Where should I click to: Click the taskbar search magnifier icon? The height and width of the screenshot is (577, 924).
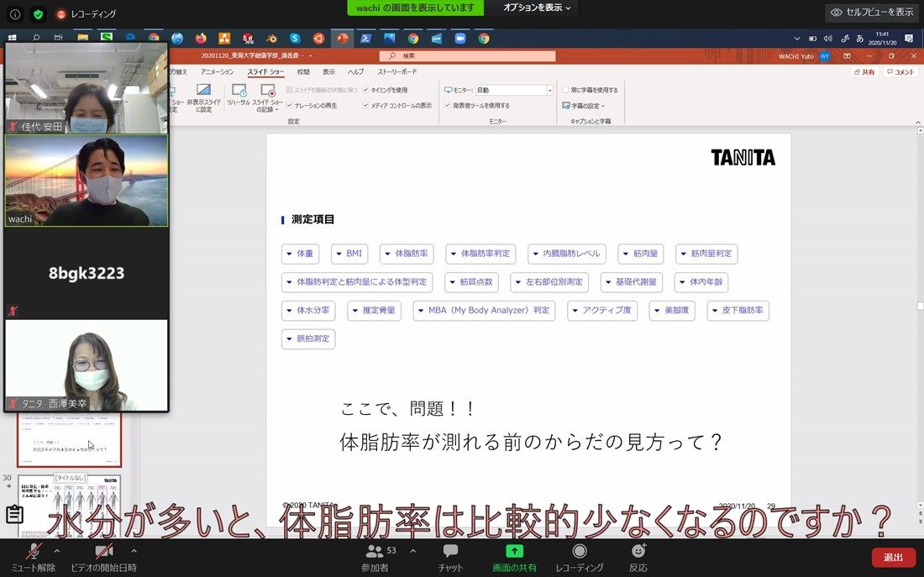pos(36,39)
